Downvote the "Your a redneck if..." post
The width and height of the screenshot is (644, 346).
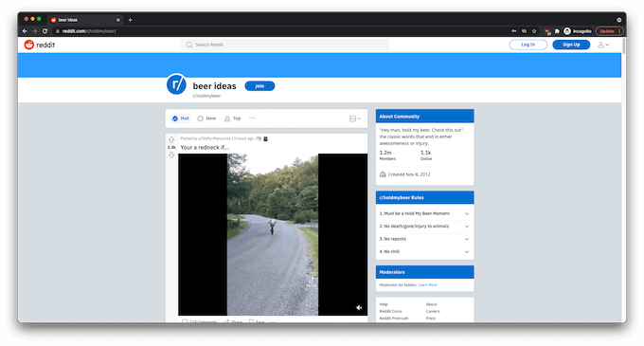[171, 155]
